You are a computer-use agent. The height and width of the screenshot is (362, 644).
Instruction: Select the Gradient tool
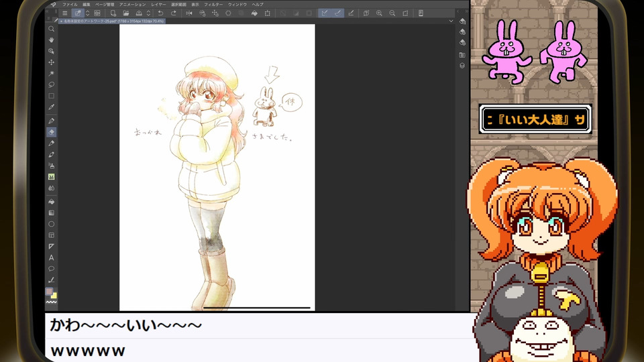pyautogui.click(x=52, y=213)
